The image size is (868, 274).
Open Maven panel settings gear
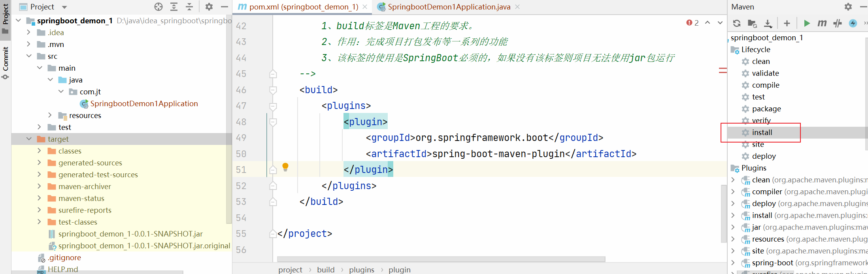point(848,7)
